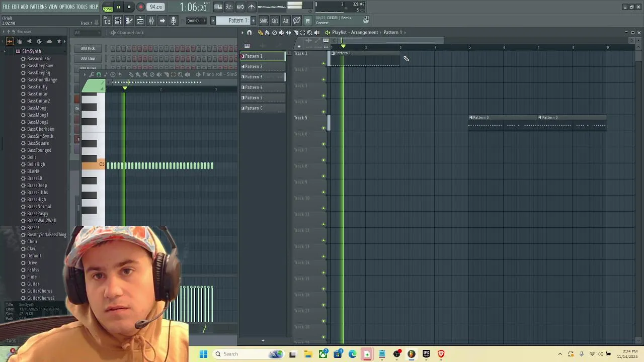Click the Shift modifier button

tap(264, 21)
